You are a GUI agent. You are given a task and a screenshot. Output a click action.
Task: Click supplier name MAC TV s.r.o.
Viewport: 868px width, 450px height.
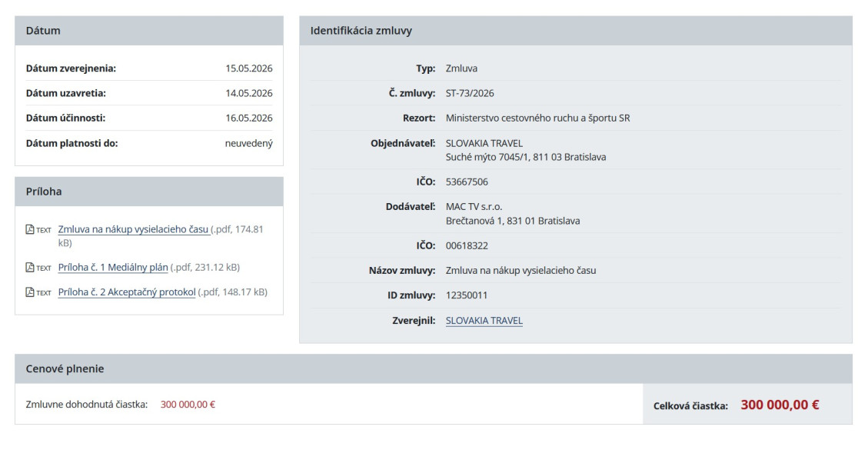pos(474,207)
